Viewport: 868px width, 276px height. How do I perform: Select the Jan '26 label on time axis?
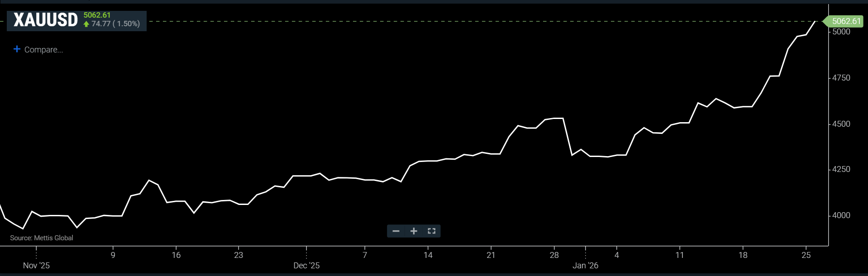click(x=585, y=266)
